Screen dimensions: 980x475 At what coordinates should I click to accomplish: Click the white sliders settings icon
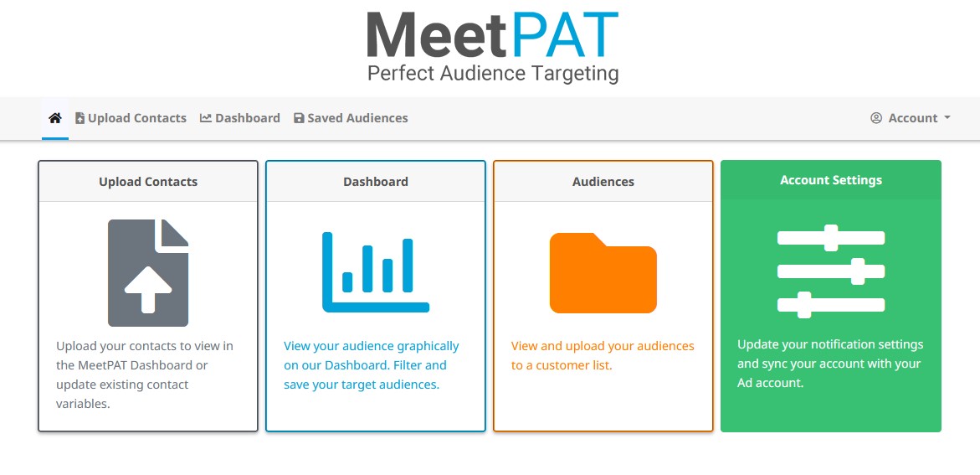coord(830,271)
